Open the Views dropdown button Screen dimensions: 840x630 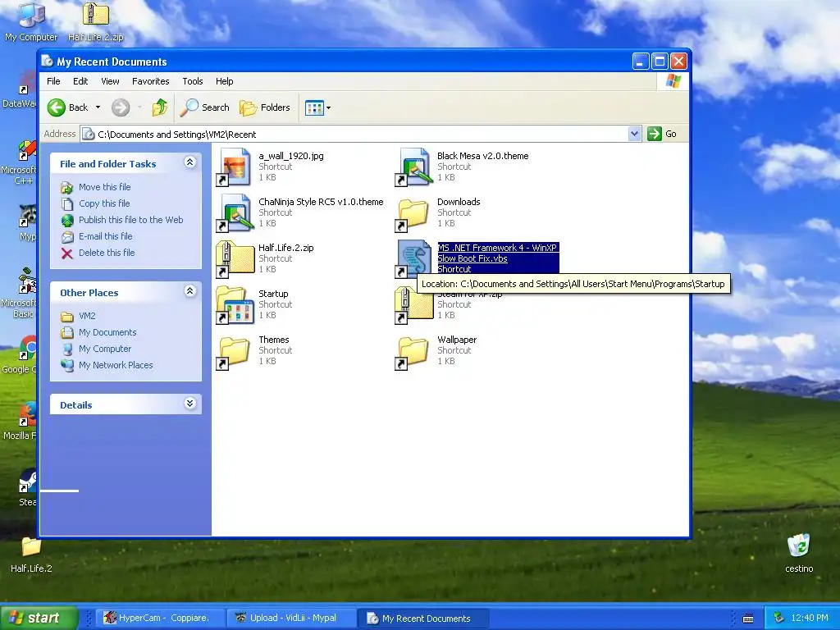pyautogui.click(x=317, y=107)
